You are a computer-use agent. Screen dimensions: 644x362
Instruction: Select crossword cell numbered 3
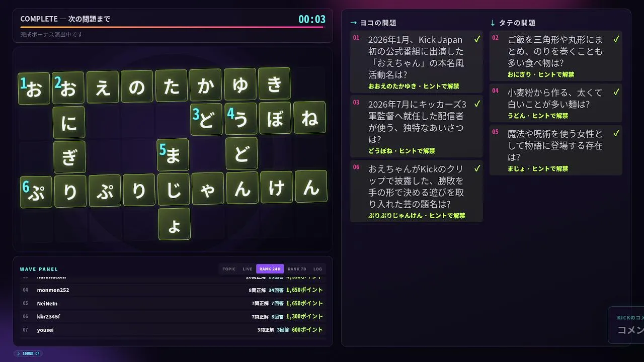206,120
